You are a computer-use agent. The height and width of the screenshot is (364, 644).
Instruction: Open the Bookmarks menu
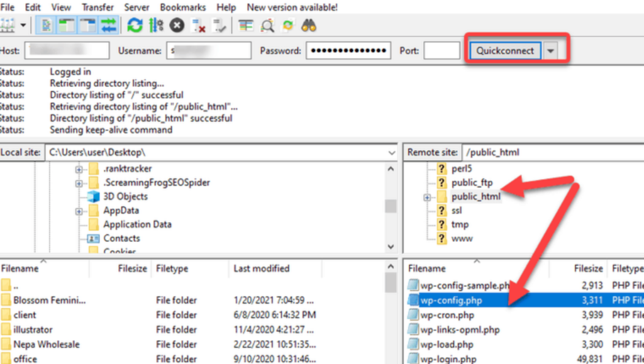pyautogui.click(x=183, y=8)
